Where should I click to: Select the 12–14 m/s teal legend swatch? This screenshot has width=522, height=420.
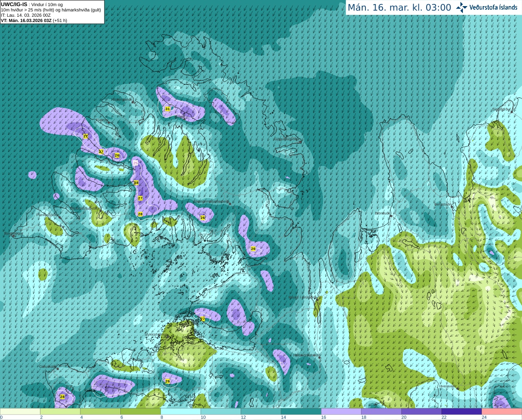click(261, 411)
